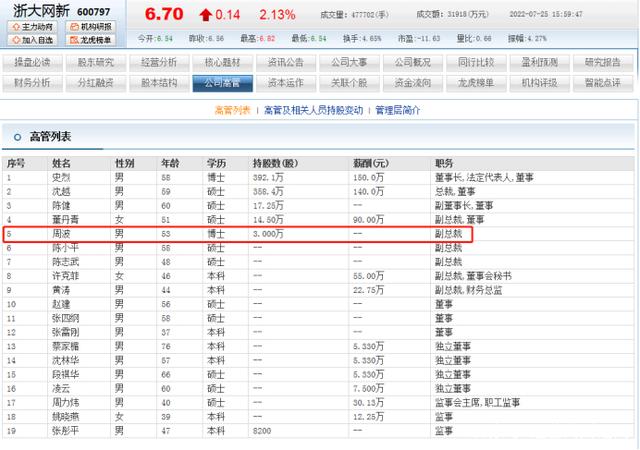Select the name 陈小平 in the table
This screenshot has width=640, height=450.
point(65,248)
